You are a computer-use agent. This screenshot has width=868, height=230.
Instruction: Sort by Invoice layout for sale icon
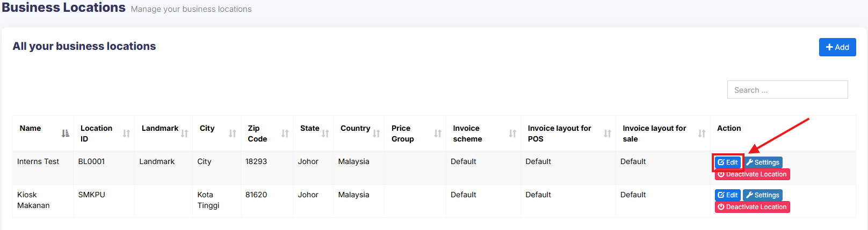[x=701, y=133]
